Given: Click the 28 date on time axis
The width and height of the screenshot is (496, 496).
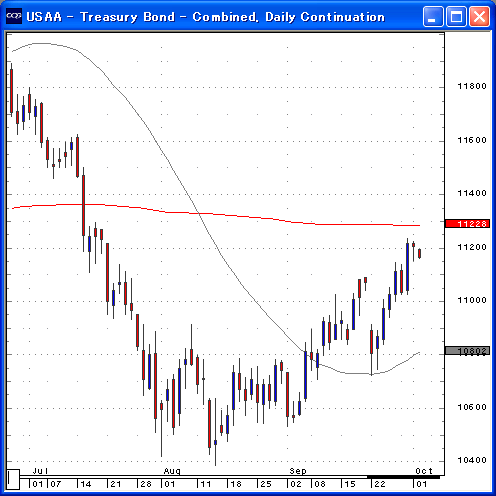Looking at the screenshot, I should tap(146, 484).
